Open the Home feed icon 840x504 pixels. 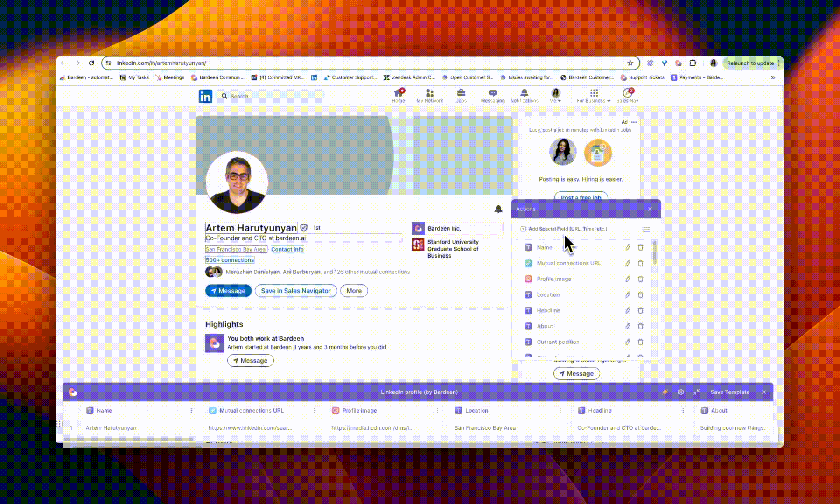(398, 96)
